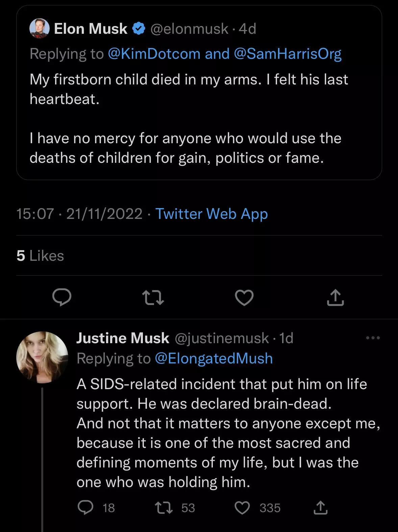Open the @KimDotcom mention
398x532 pixels.
[154, 54]
